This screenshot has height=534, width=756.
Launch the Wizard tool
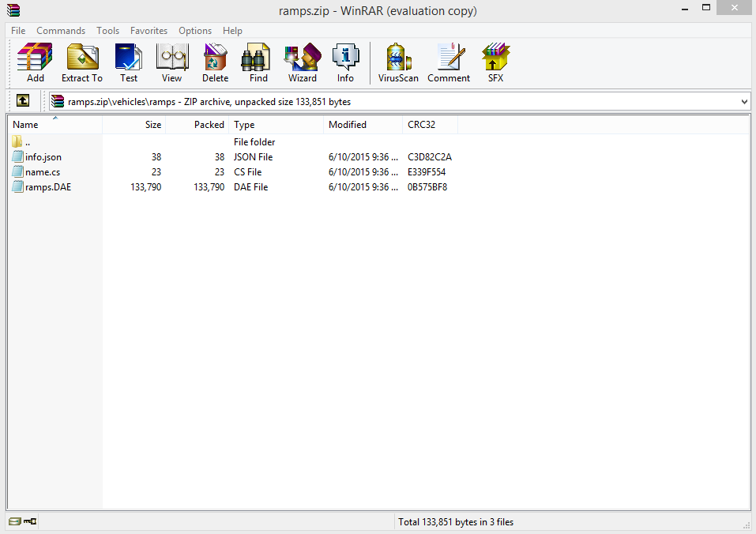(x=303, y=62)
